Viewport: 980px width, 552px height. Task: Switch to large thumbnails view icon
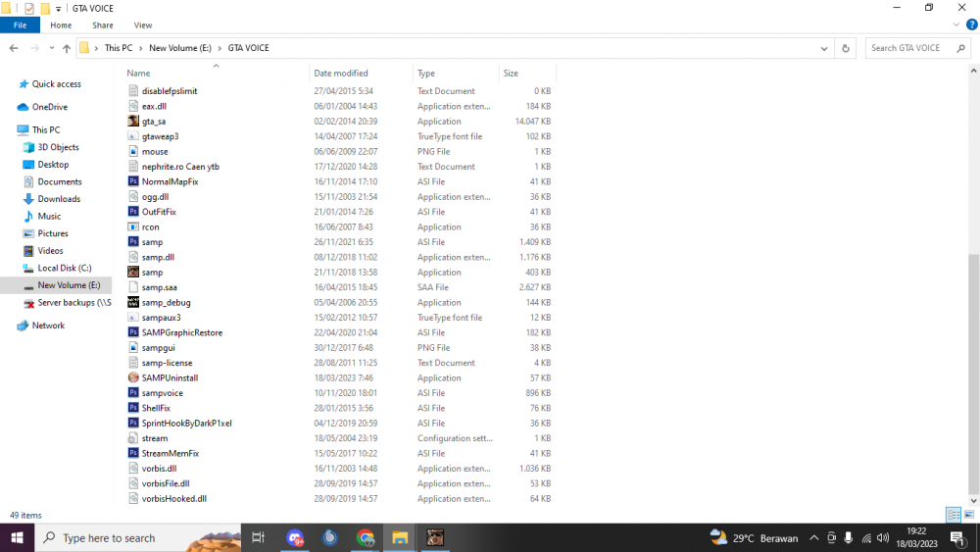(969, 515)
